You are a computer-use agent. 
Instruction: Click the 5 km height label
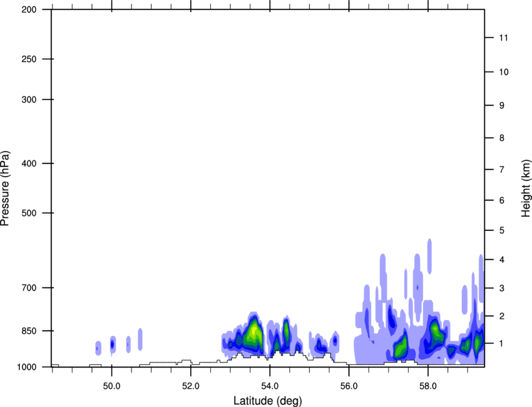pos(502,230)
